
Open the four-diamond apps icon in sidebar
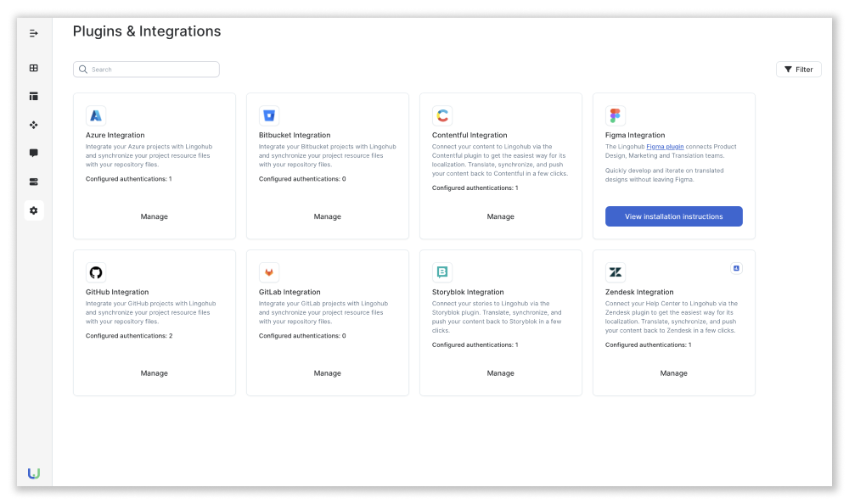tap(34, 125)
